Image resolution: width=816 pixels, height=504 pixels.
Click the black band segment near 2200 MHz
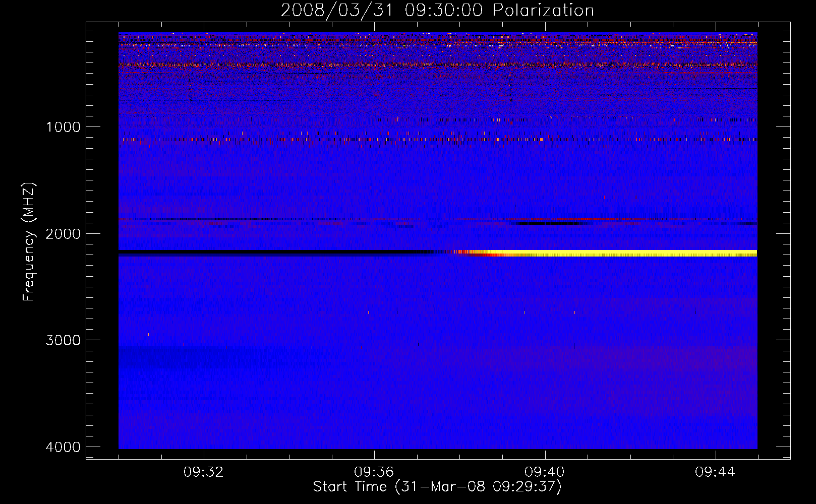click(x=275, y=251)
